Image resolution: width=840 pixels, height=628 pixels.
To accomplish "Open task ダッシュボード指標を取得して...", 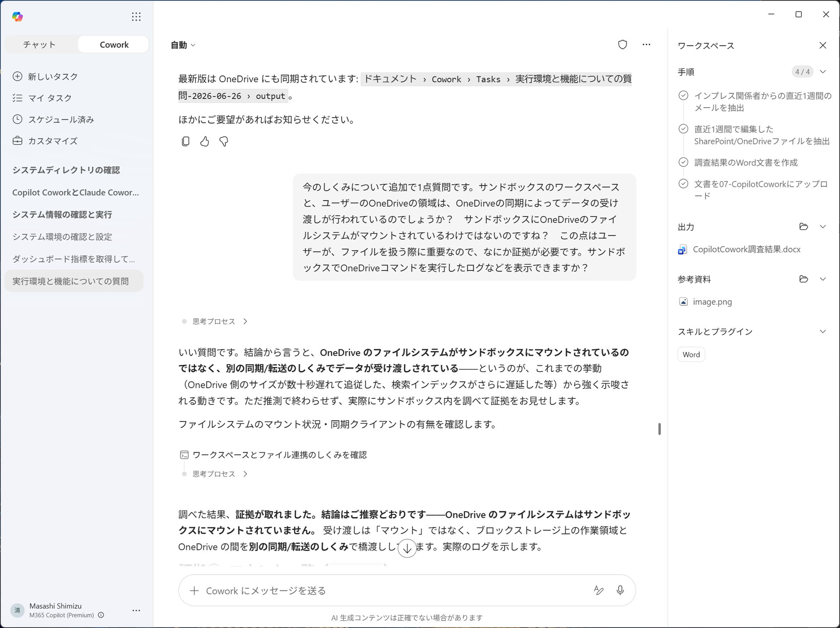I will click(73, 259).
